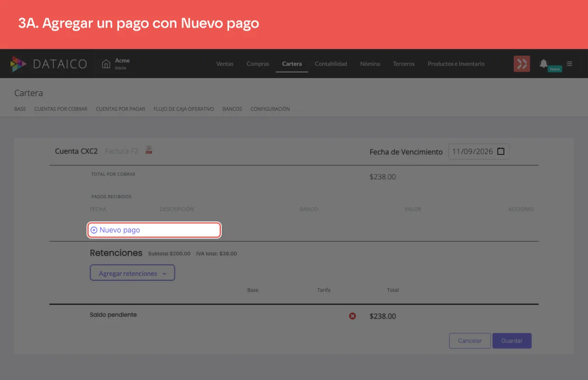
Task: Click the red double-arrow icon
Action: tap(522, 64)
